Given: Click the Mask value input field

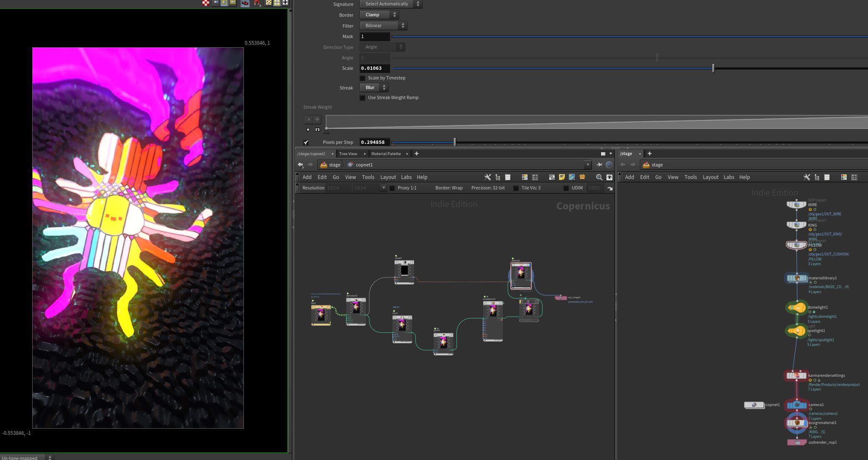Looking at the screenshot, I should (375, 36).
